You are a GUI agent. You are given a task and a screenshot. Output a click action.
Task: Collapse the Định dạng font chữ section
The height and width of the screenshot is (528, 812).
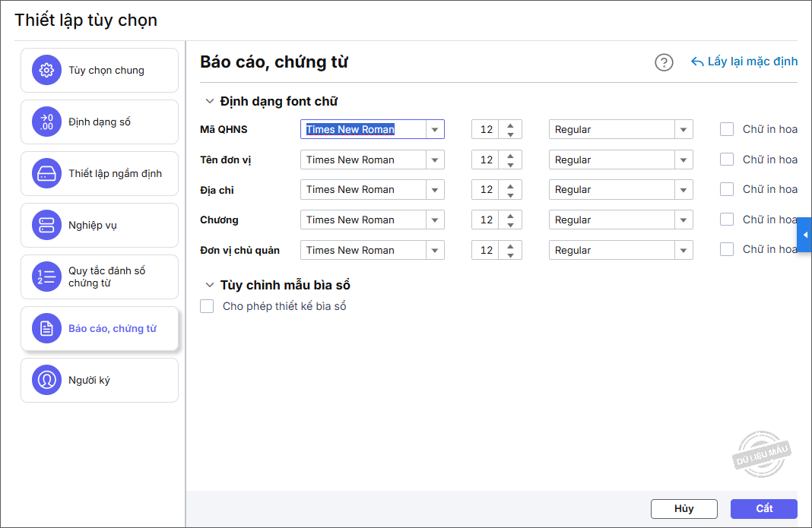coord(210,101)
